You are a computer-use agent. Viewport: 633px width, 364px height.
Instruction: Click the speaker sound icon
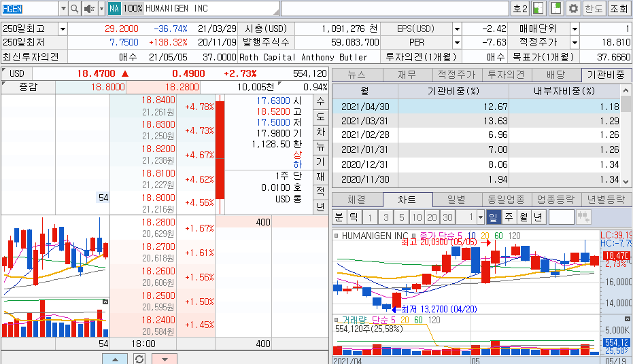[x=89, y=8]
